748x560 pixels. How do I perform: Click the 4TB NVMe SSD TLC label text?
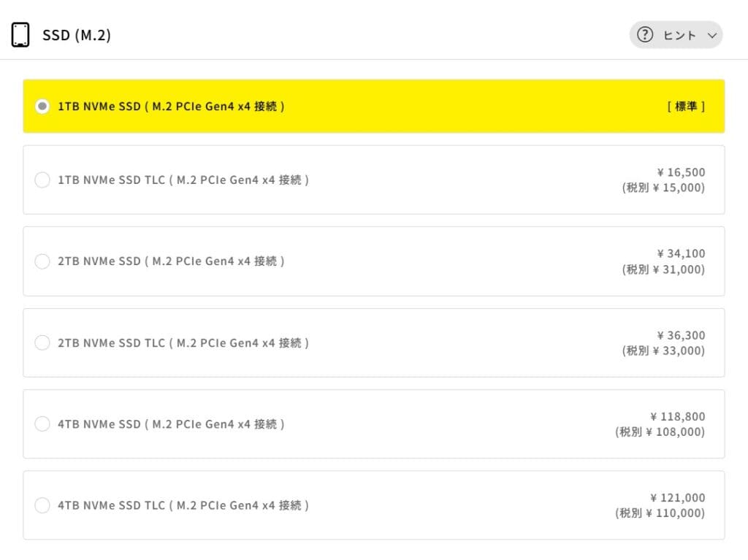183,505
